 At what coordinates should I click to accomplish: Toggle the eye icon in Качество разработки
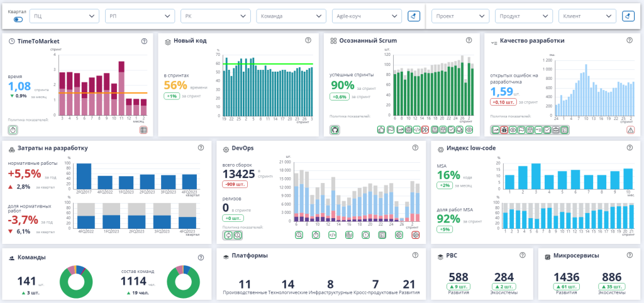(x=513, y=129)
